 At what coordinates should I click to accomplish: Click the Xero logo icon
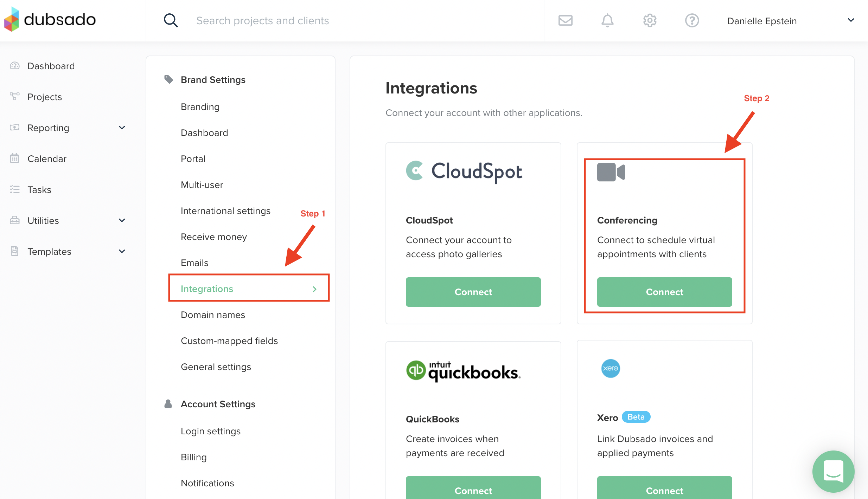pos(611,368)
